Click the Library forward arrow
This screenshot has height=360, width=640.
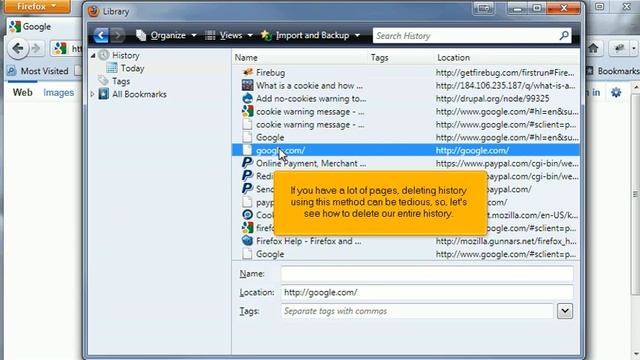117,36
